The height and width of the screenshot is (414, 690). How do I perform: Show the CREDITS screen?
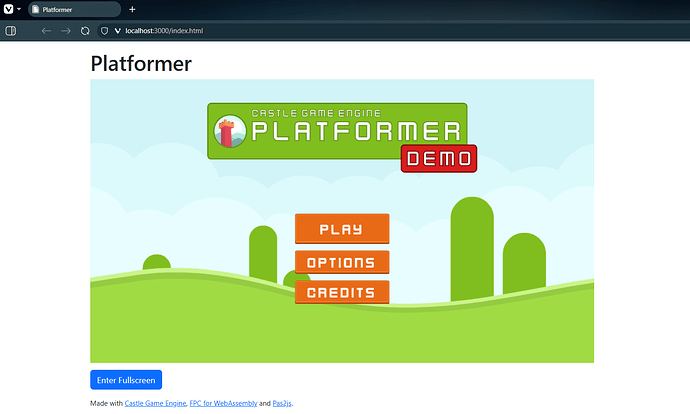(x=342, y=292)
